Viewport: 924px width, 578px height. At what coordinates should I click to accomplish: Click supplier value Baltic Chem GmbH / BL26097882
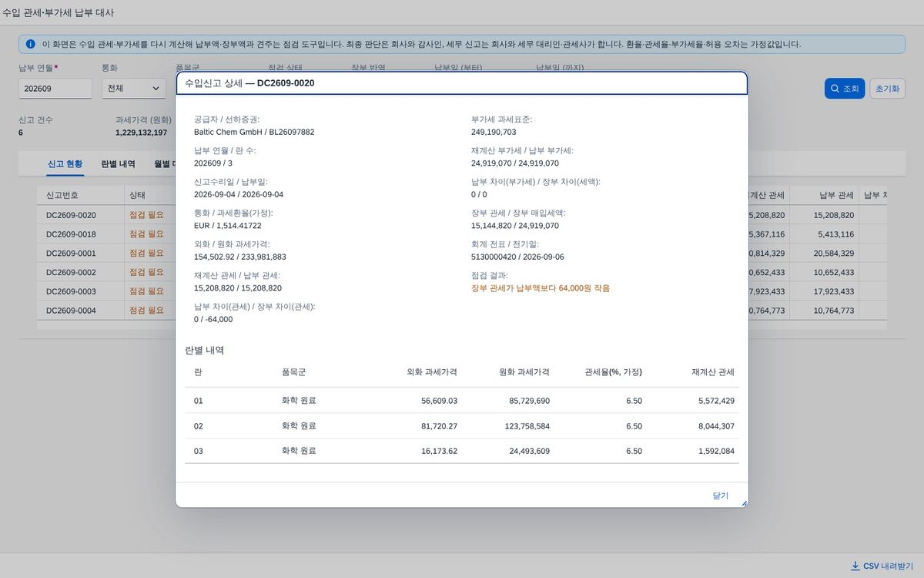click(x=254, y=132)
